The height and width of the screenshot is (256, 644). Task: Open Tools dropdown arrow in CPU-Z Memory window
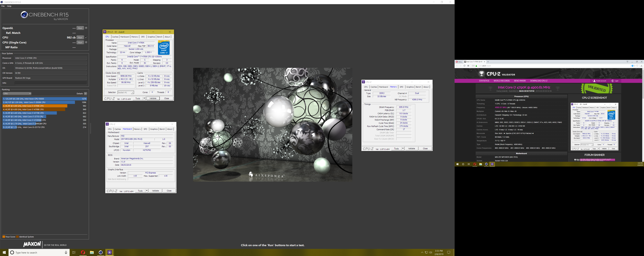(403, 149)
